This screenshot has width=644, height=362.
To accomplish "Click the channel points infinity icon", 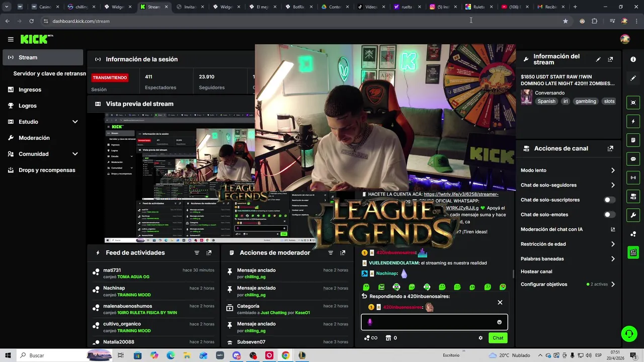I will point(371,338).
